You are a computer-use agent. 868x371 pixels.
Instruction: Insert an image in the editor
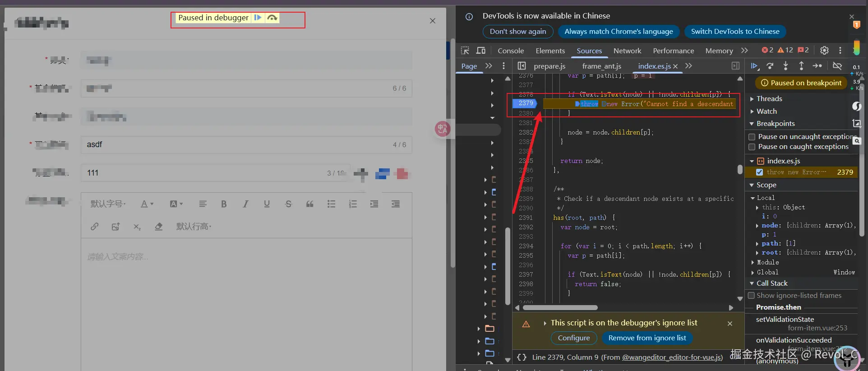click(115, 227)
